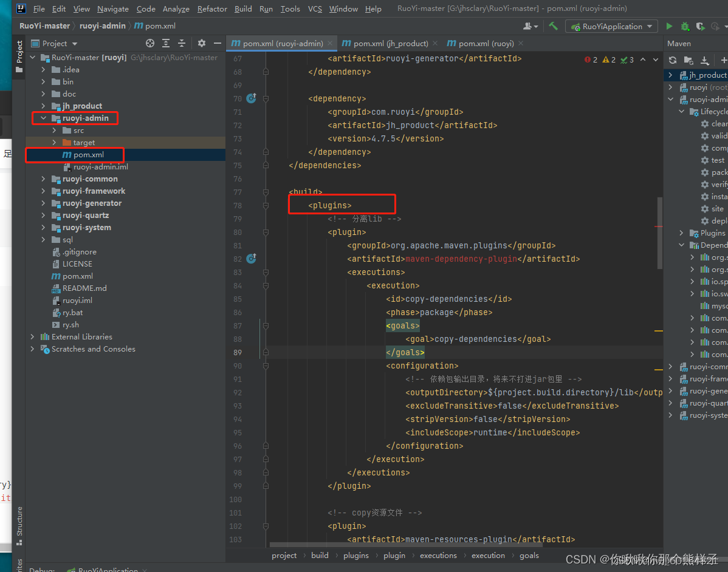Click the goals breadcrumb below editor
The image size is (728, 572).
point(529,555)
